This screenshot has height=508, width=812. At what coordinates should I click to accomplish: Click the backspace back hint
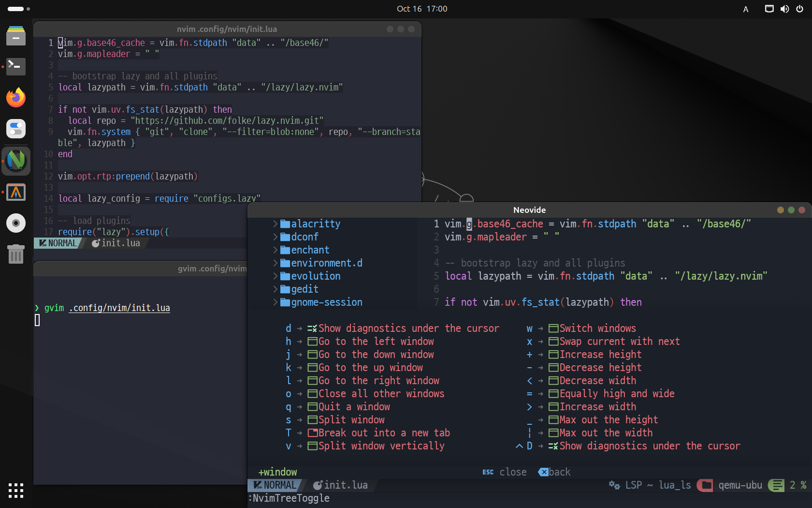coord(554,472)
